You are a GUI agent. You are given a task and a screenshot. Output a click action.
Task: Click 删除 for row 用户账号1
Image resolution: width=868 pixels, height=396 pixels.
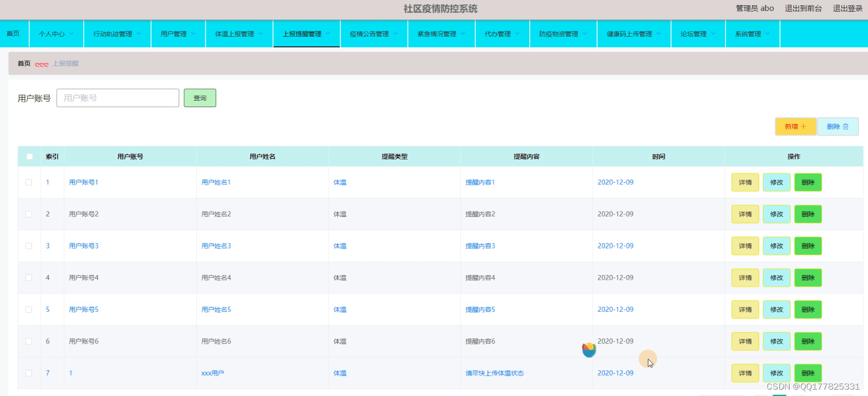[x=808, y=182]
